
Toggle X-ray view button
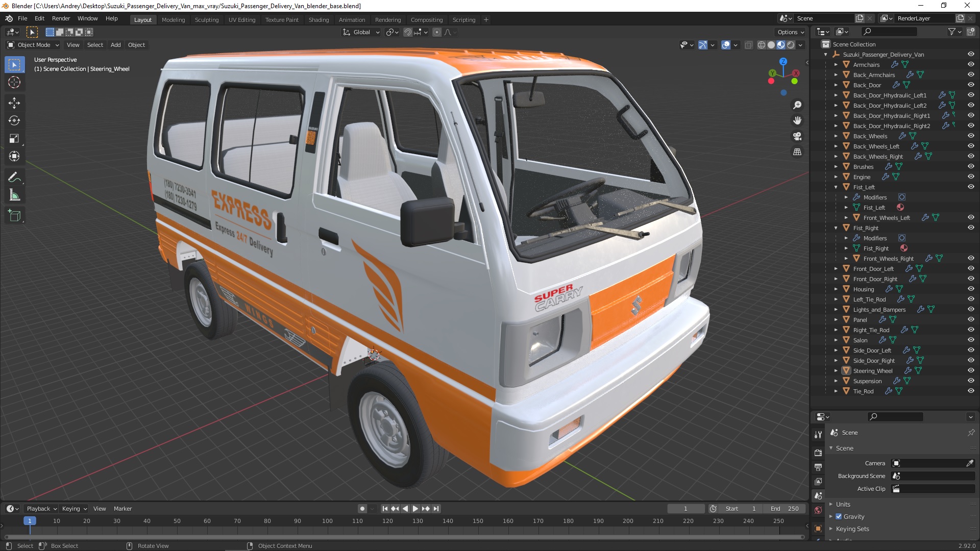(748, 45)
